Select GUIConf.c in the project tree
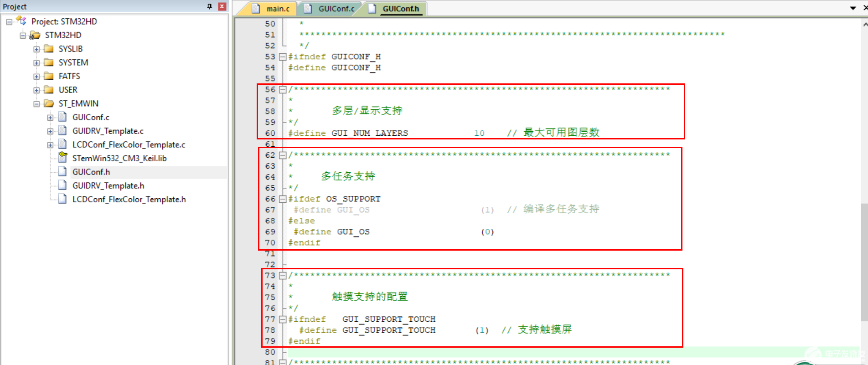868x365 pixels. (x=91, y=117)
